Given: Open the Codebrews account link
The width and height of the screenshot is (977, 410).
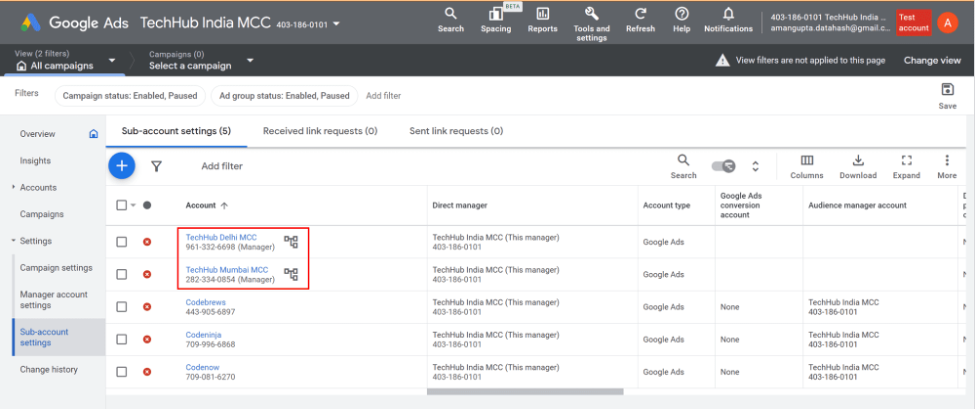Looking at the screenshot, I should (x=206, y=302).
